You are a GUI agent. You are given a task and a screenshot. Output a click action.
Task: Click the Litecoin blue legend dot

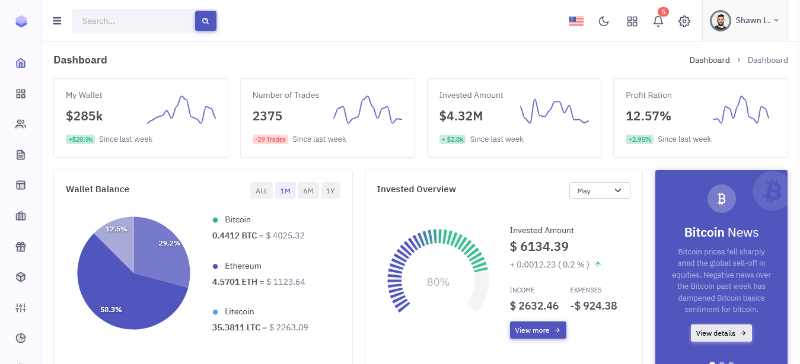(215, 312)
